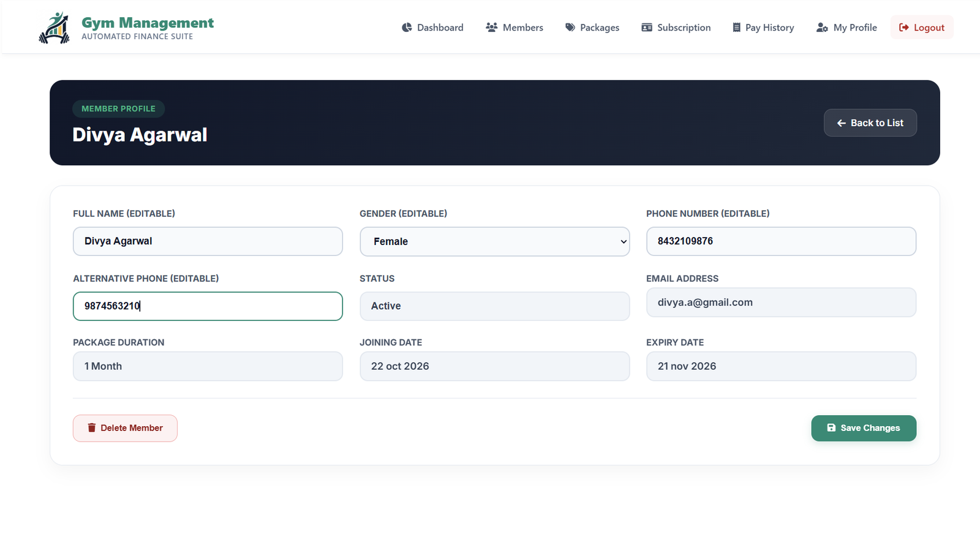Viewport: 980px width, 545px height.
Task: Click the GENDER (EDITABLE) label
Action: point(403,214)
